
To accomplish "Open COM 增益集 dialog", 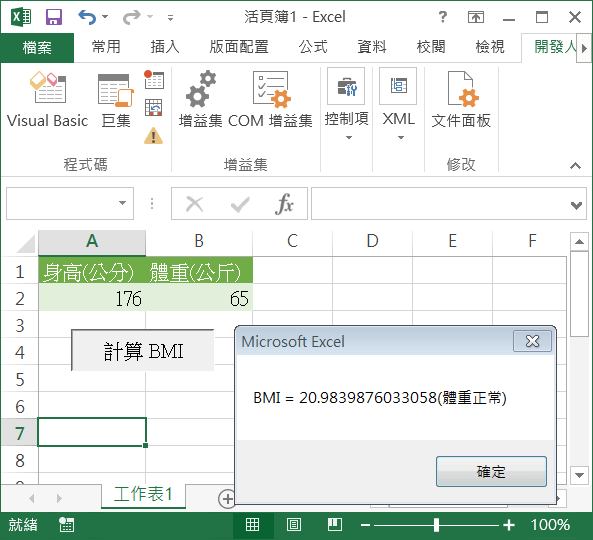I will (270, 100).
